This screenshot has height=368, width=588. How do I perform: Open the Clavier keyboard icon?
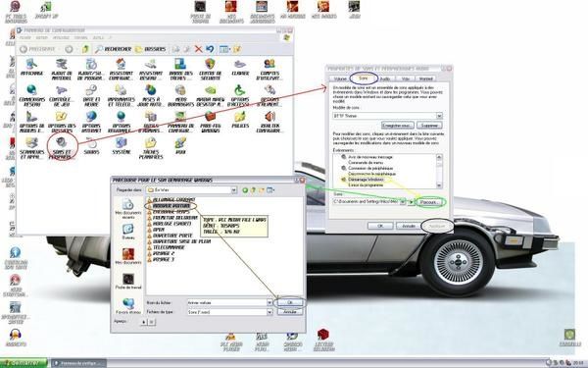[x=240, y=68]
